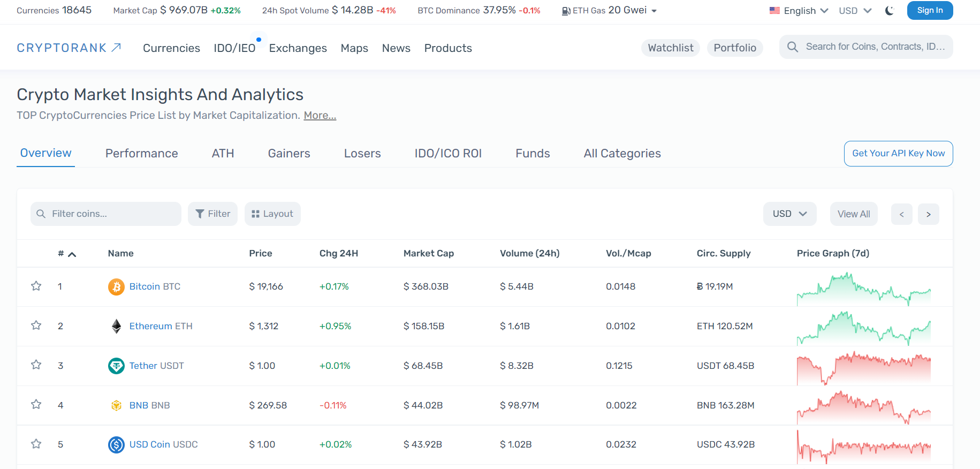Expand the ETH Gas dropdown arrow

click(x=654, y=11)
